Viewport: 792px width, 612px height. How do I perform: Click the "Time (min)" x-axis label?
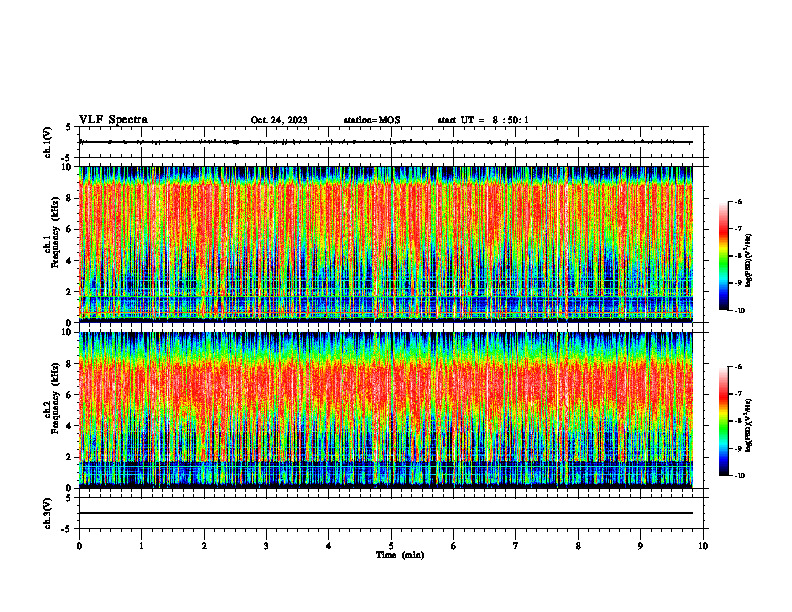pos(400,555)
